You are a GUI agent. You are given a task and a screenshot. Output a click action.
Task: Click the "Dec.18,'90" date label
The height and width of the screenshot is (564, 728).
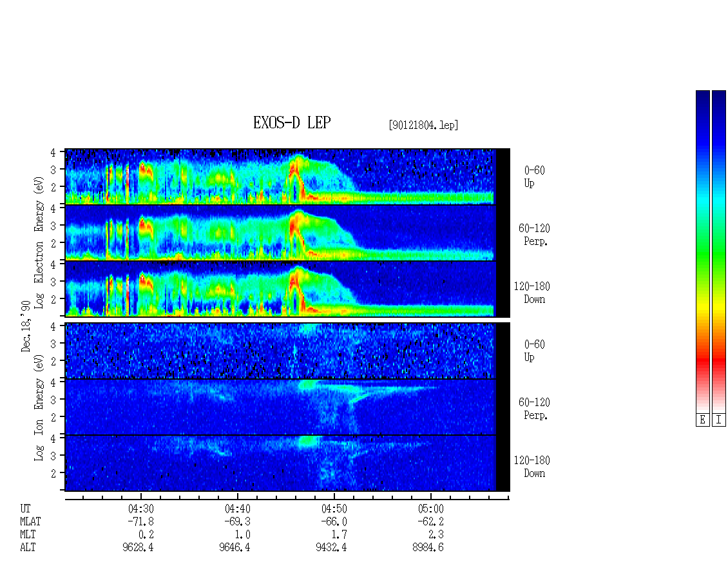tap(26, 326)
